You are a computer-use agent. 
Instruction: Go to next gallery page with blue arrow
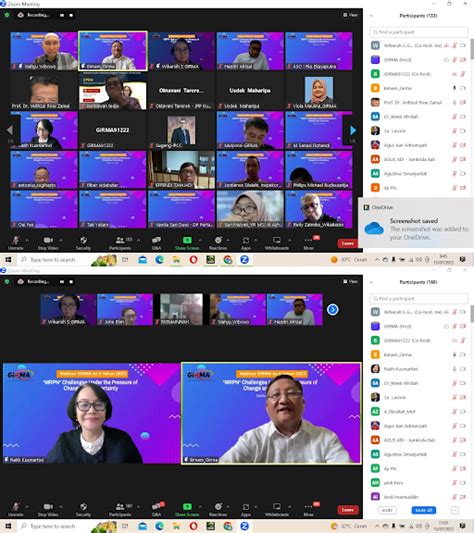[353, 130]
